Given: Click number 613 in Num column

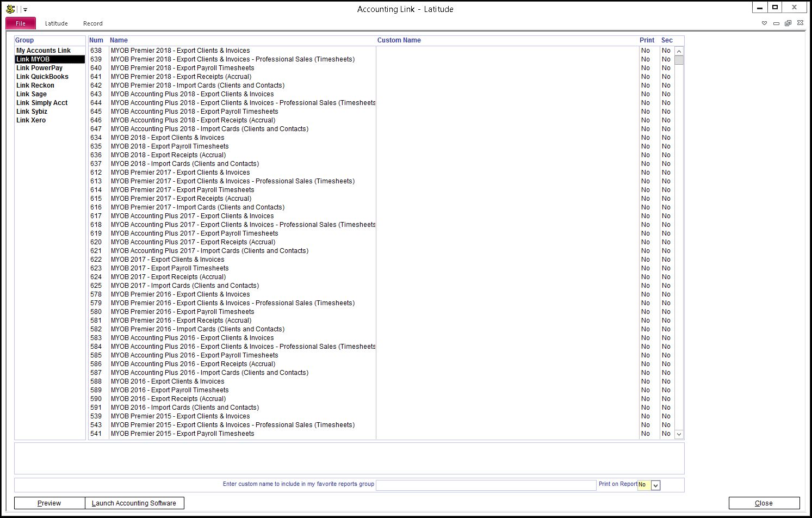Looking at the screenshot, I should click(x=96, y=181).
